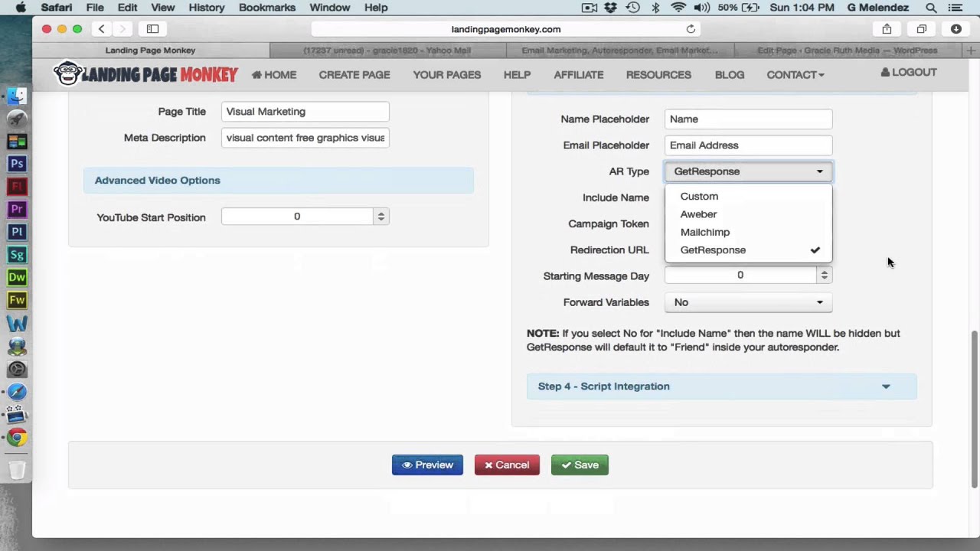Choose GetResponse in AR Type list
Viewport: 980px width, 551px height.
[x=748, y=250]
